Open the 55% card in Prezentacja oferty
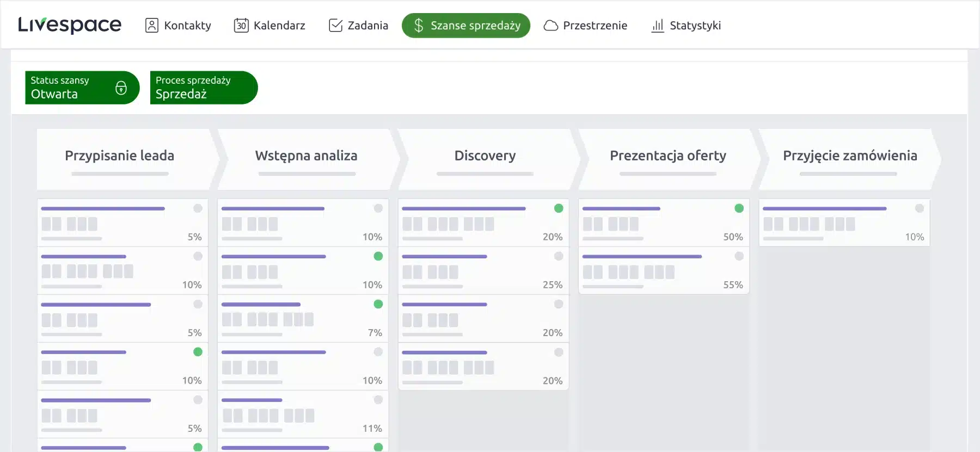980x452 pixels. 664,271
